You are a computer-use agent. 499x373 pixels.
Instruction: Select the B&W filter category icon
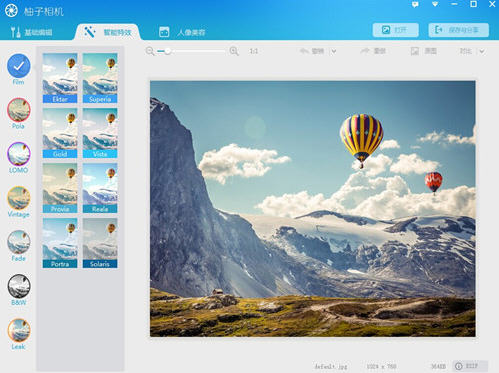coord(19,286)
